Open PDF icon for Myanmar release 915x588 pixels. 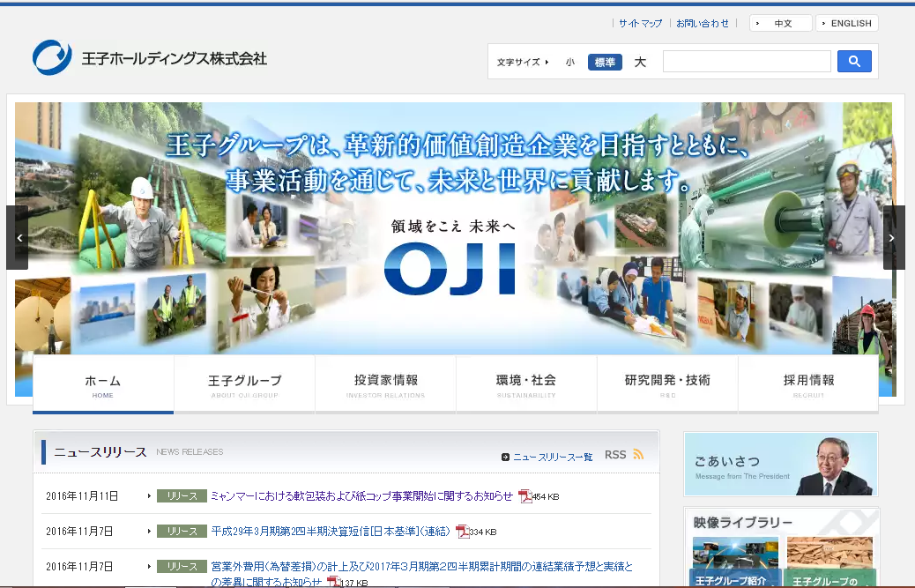tap(524, 496)
